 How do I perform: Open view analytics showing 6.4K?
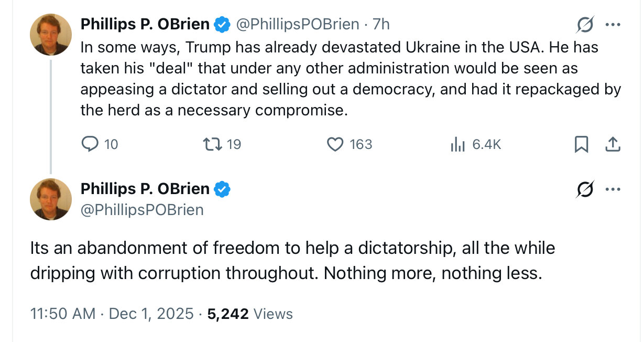(x=457, y=144)
